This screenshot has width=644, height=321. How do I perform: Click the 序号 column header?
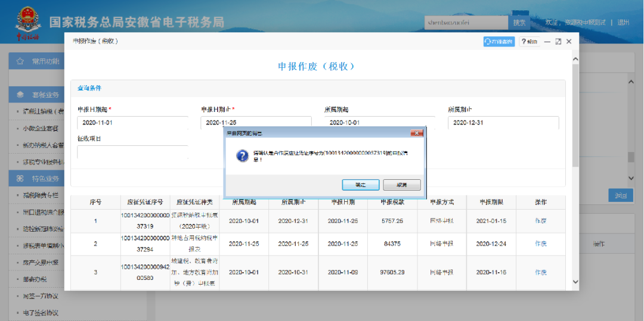(x=95, y=202)
